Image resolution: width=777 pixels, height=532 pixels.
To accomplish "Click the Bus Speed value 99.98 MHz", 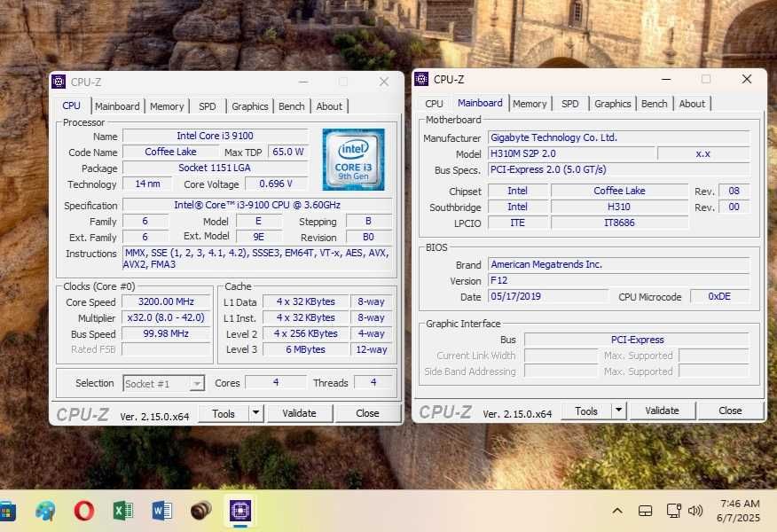I will pyautogui.click(x=166, y=334).
